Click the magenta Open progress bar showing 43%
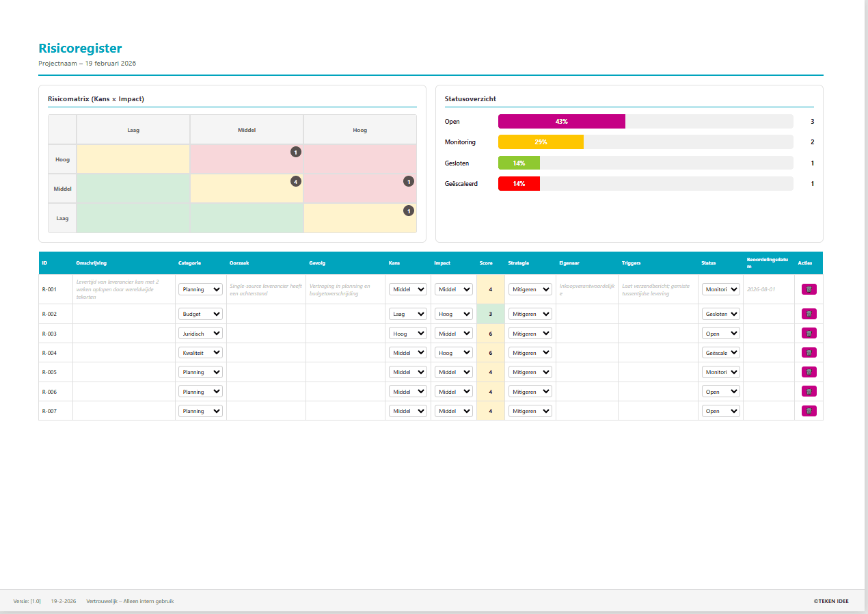 tap(562, 121)
